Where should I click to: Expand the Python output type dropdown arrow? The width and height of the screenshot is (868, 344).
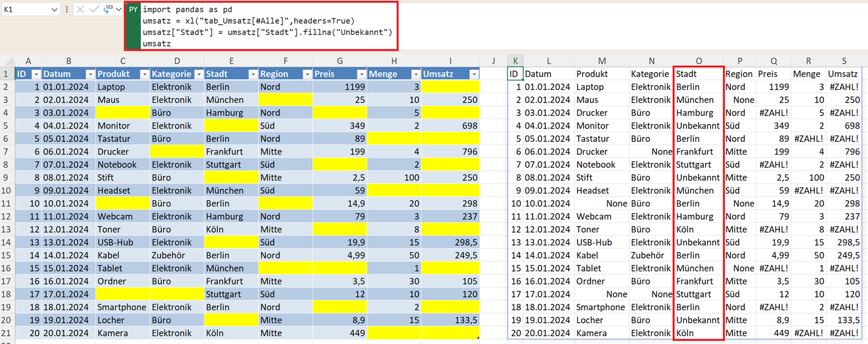click(119, 10)
